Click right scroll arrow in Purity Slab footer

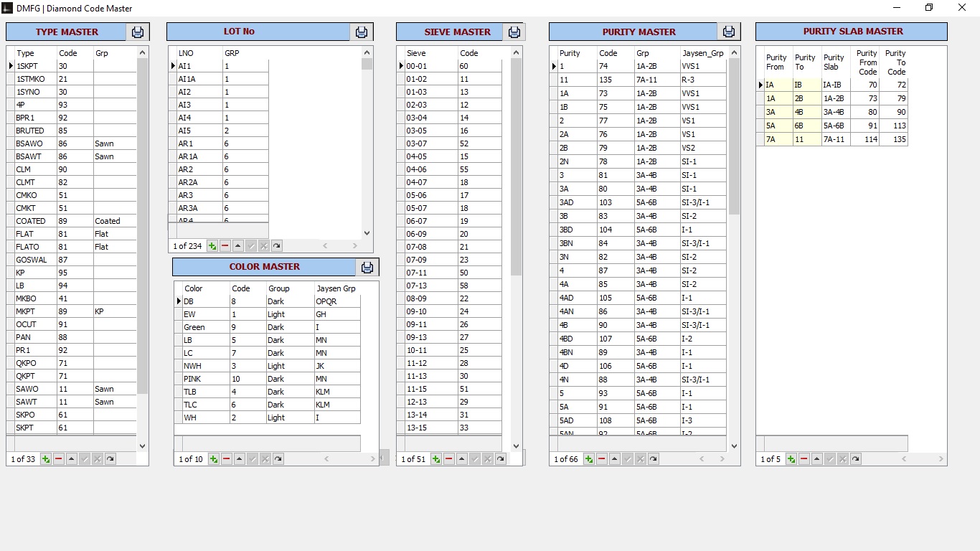click(x=941, y=459)
